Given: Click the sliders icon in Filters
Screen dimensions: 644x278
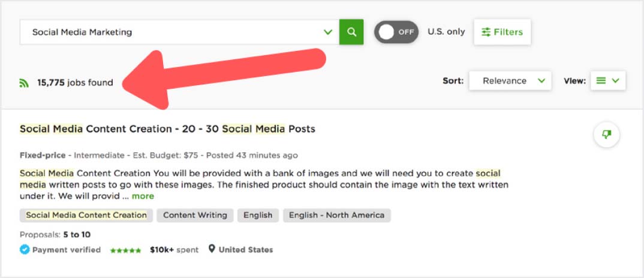Looking at the screenshot, I should click(x=486, y=32).
